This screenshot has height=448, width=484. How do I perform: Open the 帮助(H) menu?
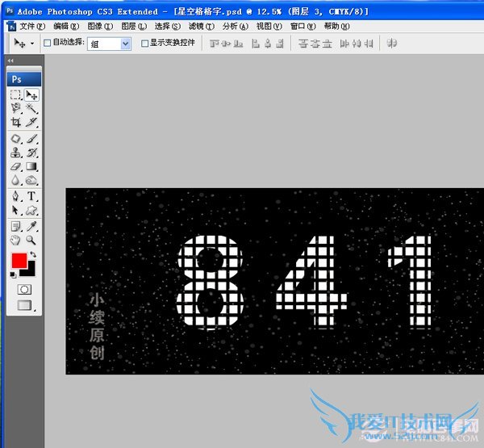(336, 27)
